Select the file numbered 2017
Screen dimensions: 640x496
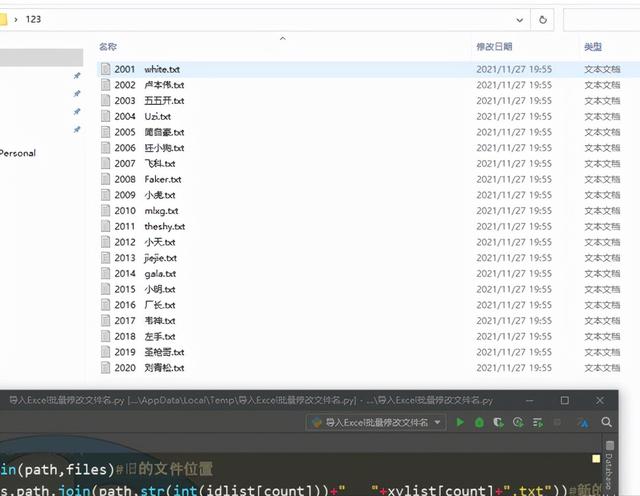[145, 321]
